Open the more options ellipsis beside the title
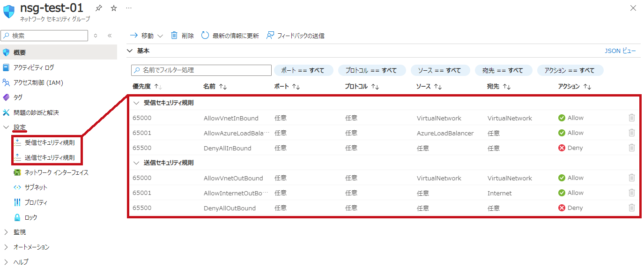 click(129, 8)
